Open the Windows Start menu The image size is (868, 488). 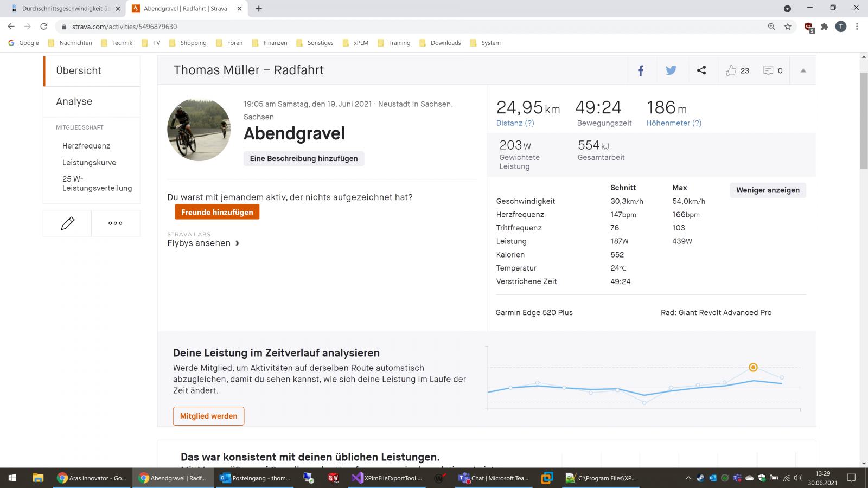click(12, 478)
